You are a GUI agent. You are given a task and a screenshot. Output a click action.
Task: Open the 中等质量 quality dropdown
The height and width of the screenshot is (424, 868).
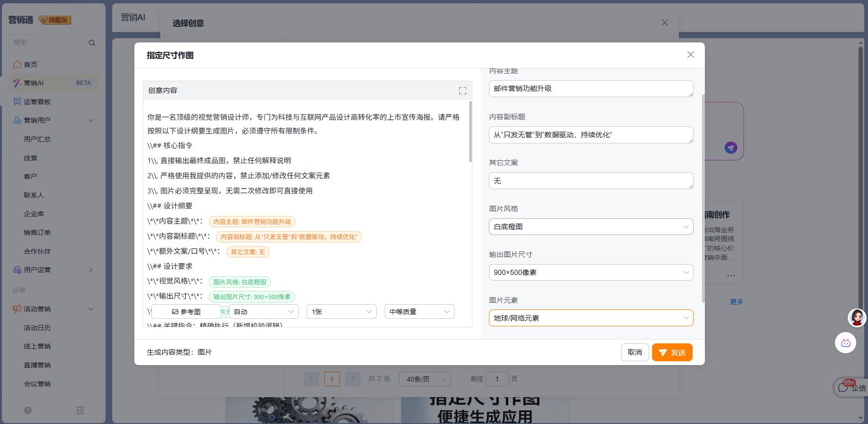tap(419, 312)
